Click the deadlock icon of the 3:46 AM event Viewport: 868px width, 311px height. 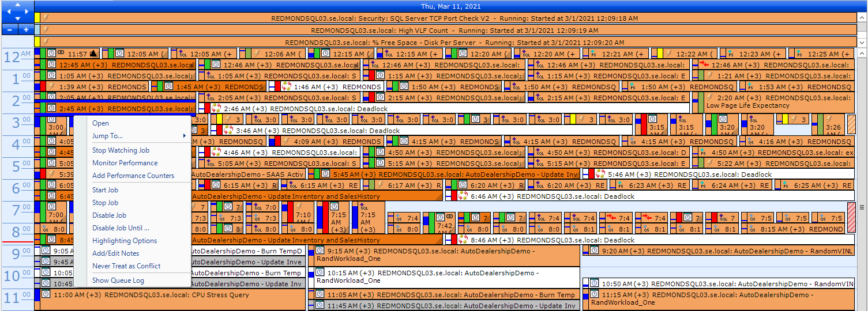tap(228, 130)
